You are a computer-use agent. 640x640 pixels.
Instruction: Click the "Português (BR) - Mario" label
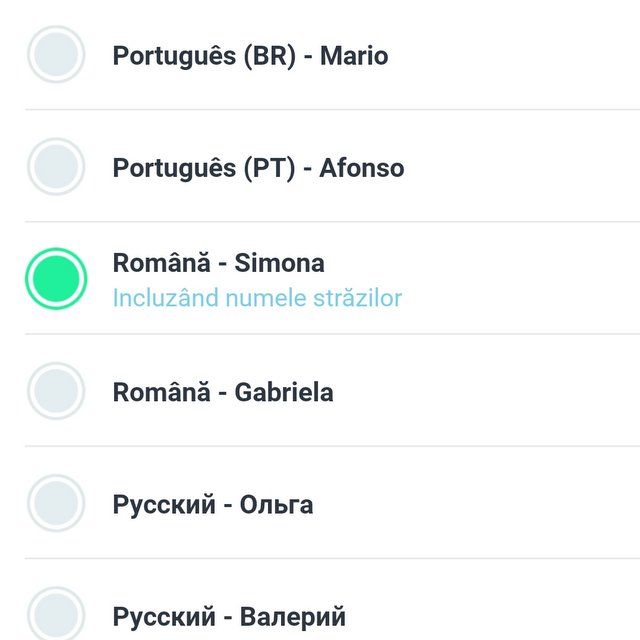pos(250,56)
